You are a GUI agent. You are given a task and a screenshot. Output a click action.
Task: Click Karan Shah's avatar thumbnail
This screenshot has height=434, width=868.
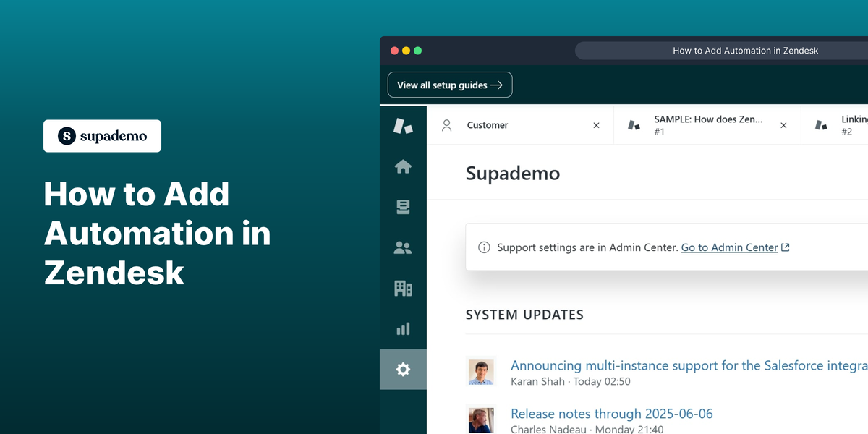coord(481,372)
